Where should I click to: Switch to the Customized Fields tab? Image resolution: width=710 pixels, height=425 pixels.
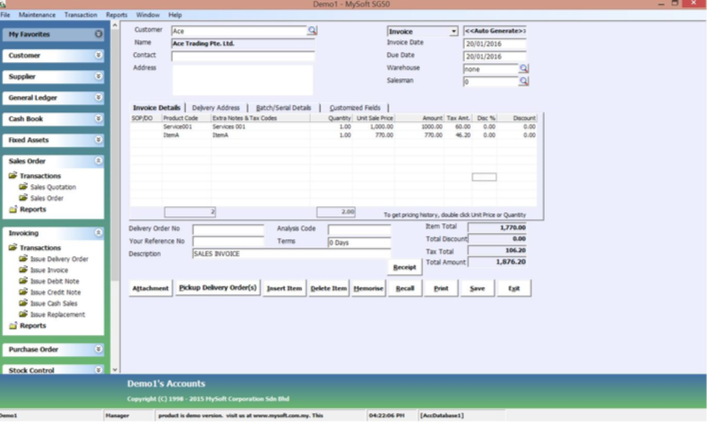point(355,108)
